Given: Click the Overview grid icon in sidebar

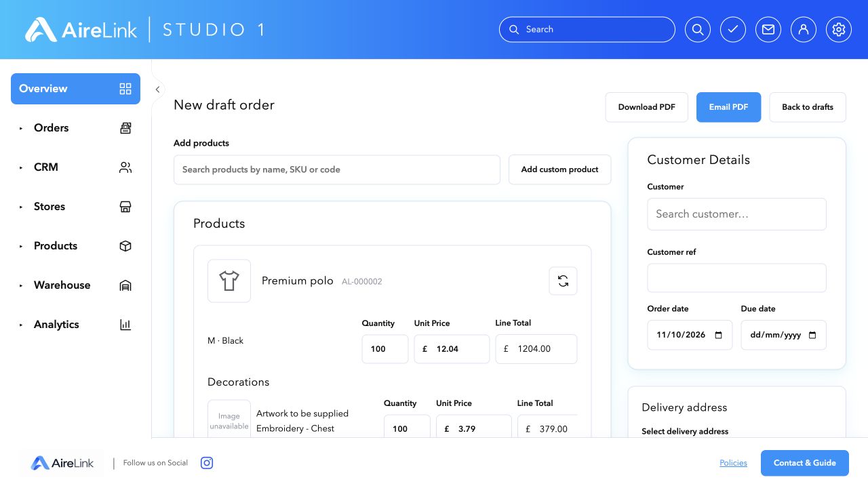Looking at the screenshot, I should (x=125, y=89).
